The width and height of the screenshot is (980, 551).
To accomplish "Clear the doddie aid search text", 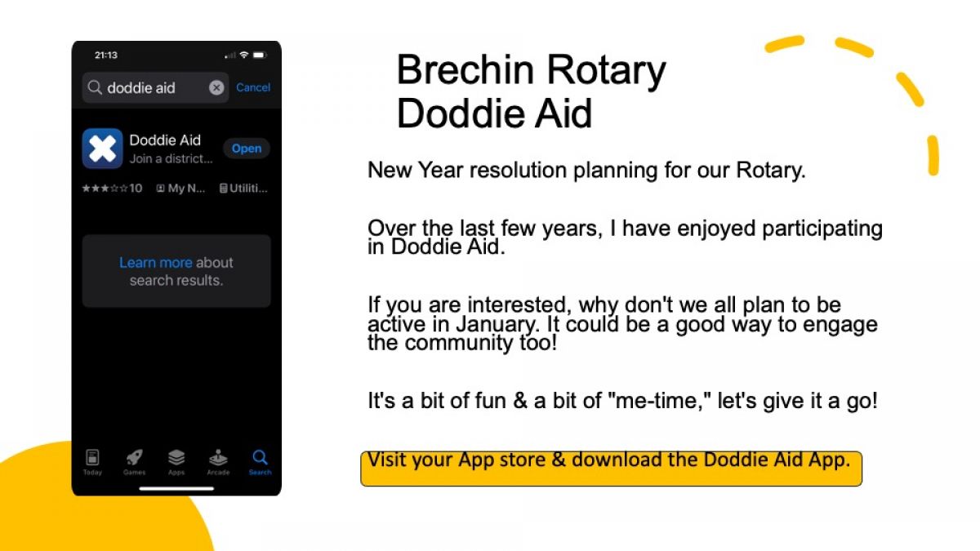I will coord(216,87).
